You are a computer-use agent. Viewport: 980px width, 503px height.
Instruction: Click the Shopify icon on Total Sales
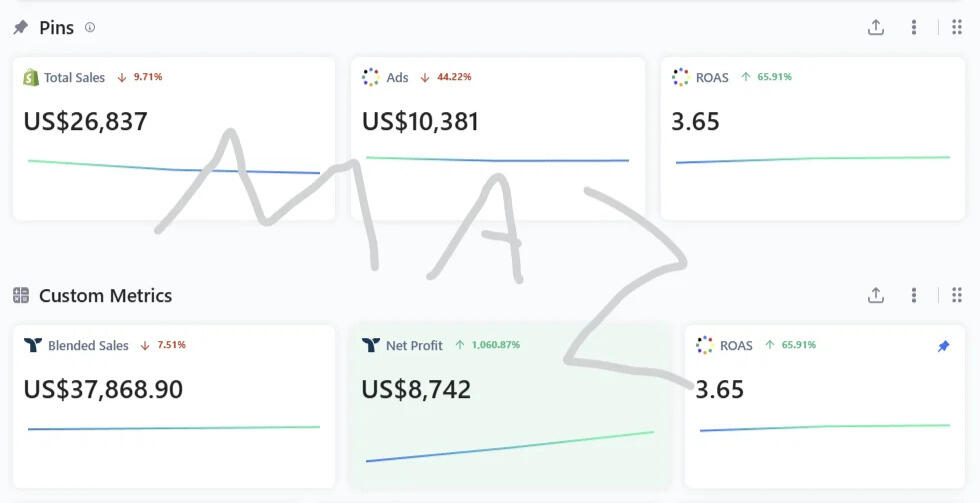pos(31,77)
